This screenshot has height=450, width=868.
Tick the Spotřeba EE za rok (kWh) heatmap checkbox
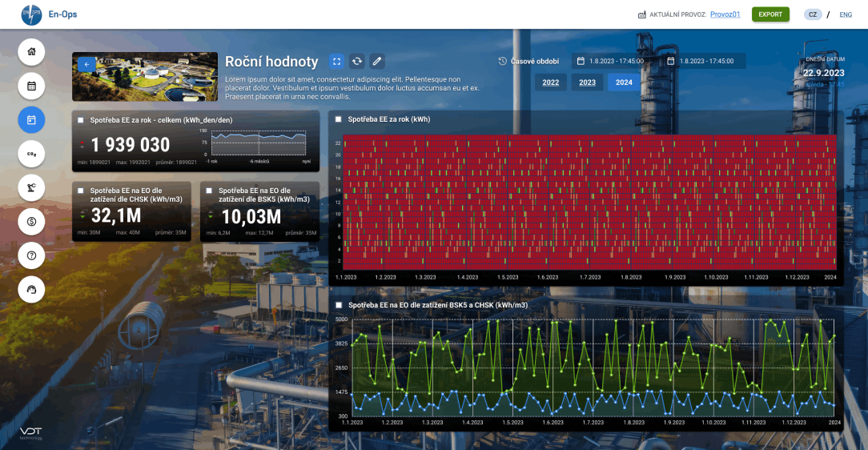(338, 119)
